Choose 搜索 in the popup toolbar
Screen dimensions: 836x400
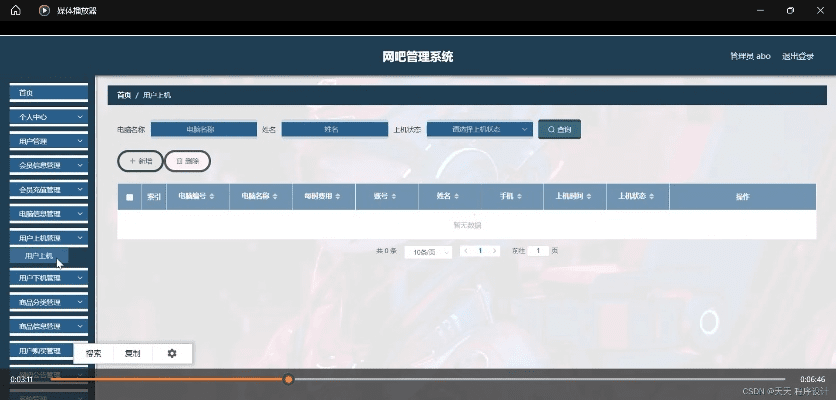coord(94,354)
